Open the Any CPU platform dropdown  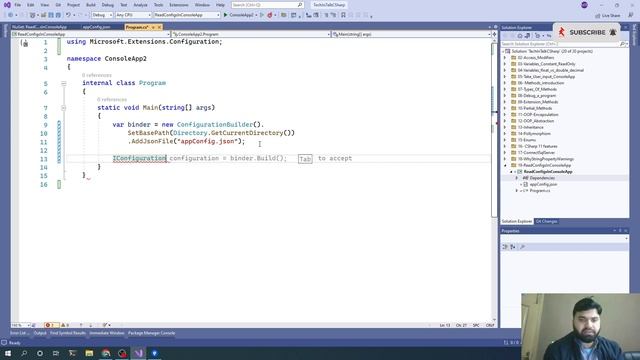133,15
